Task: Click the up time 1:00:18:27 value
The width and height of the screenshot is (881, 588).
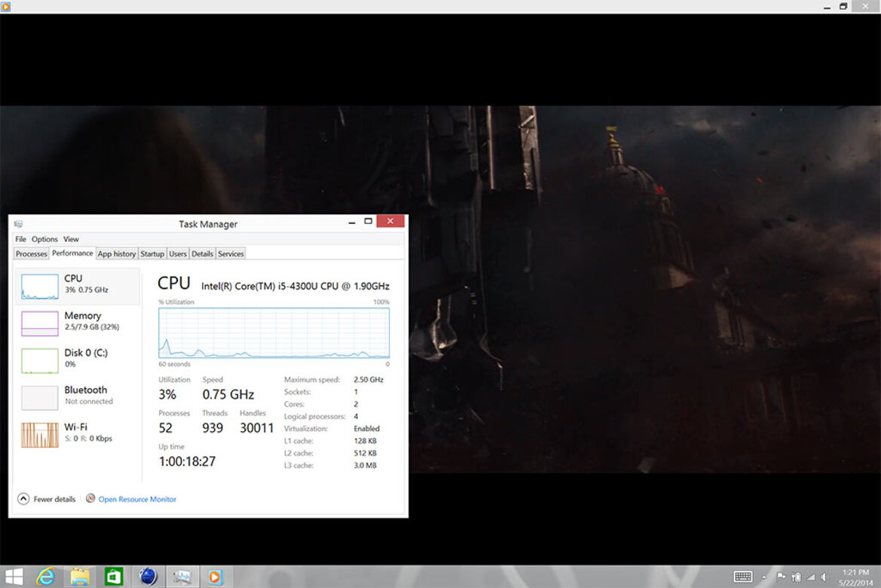Action: 187,461
